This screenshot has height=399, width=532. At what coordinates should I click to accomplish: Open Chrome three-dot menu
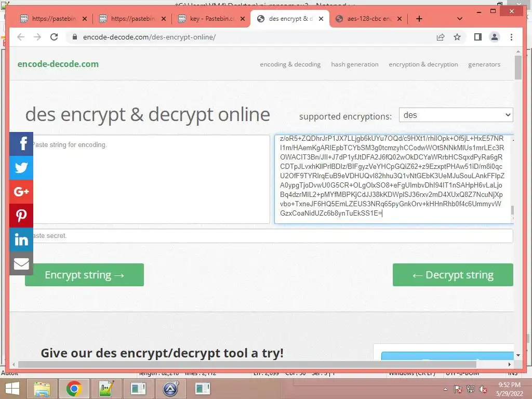click(x=511, y=37)
